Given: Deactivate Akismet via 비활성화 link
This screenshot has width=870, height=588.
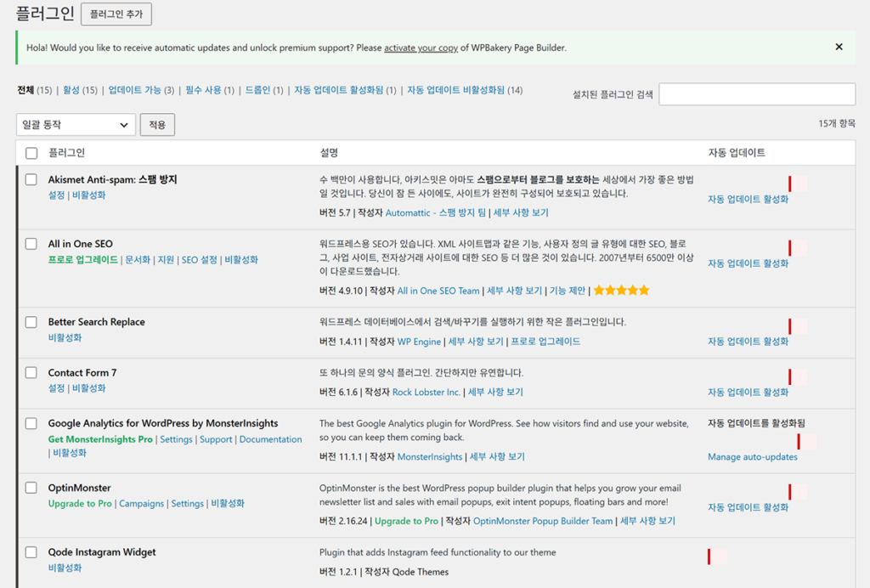Looking at the screenshot, I should [x=88, y=195].
